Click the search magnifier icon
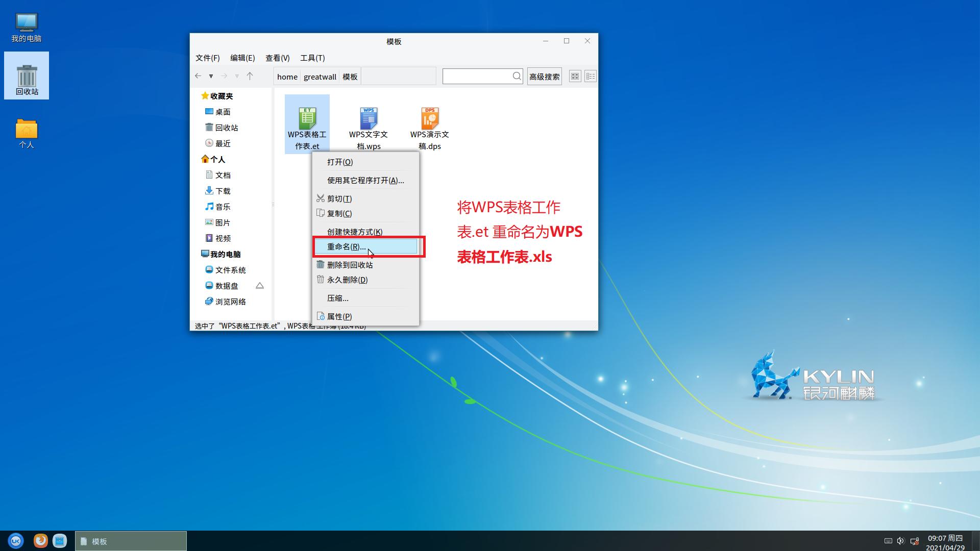 click(517, 76)
